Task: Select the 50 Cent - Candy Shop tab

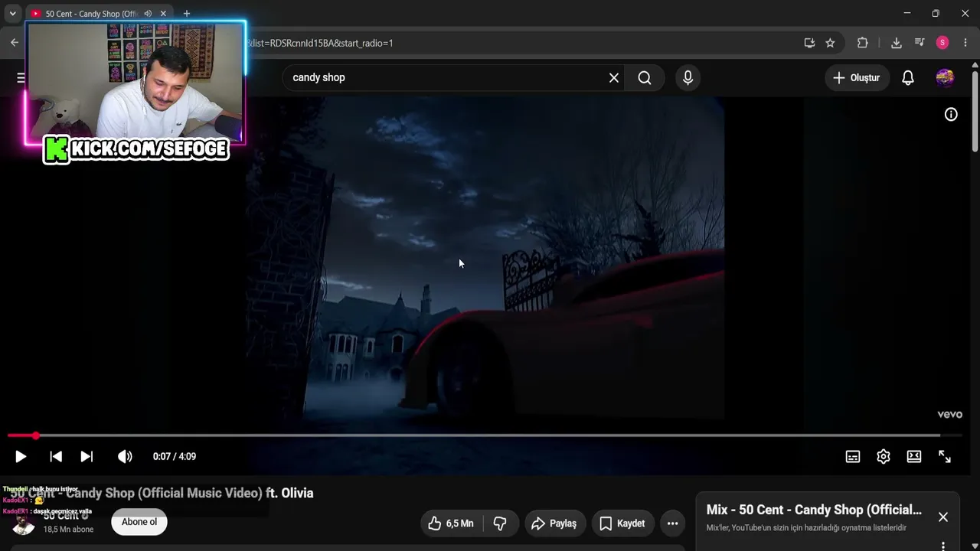Action: click(91, 14)
